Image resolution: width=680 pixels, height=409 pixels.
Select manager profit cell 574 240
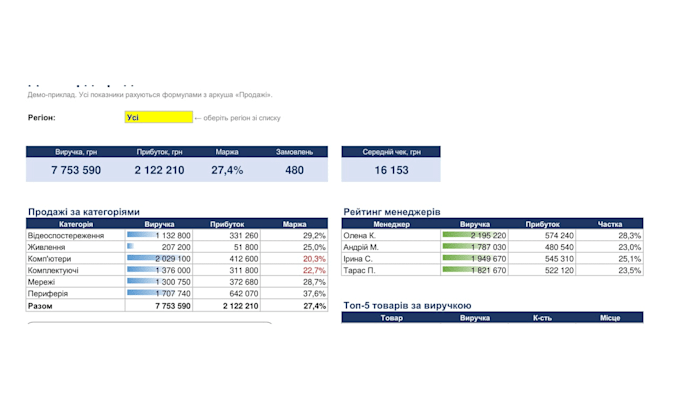[x=542, y=236]
